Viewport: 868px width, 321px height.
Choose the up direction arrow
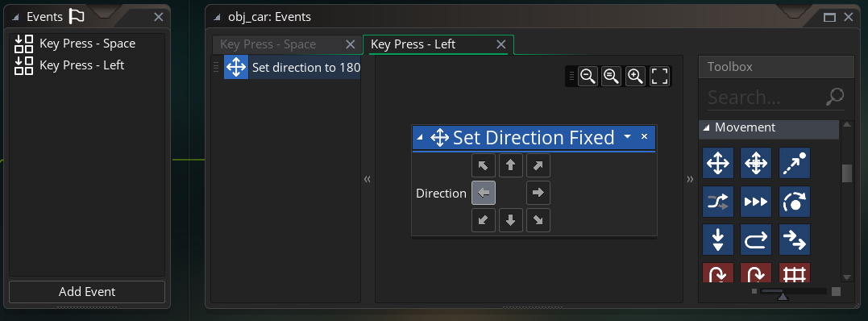pyautogui.click(x=510, y=165)
